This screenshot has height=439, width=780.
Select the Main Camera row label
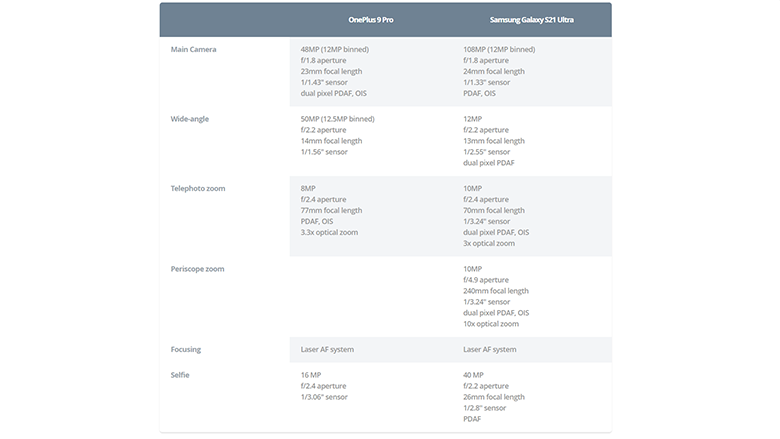193,49
